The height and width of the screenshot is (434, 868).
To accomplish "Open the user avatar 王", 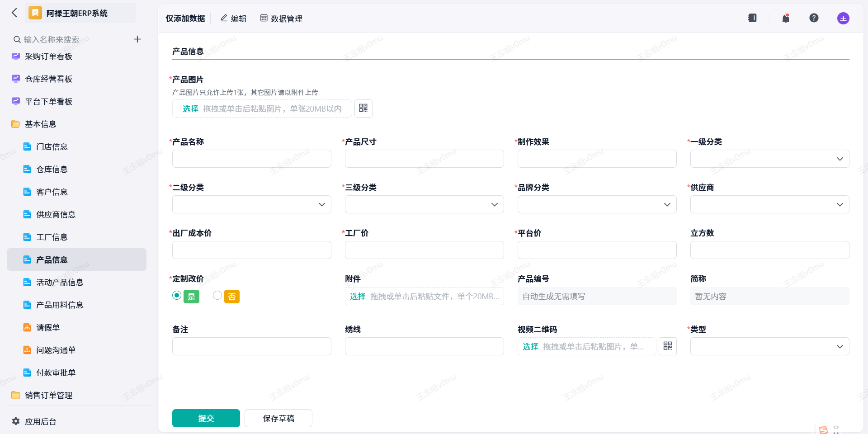I will tap(843, 18).
